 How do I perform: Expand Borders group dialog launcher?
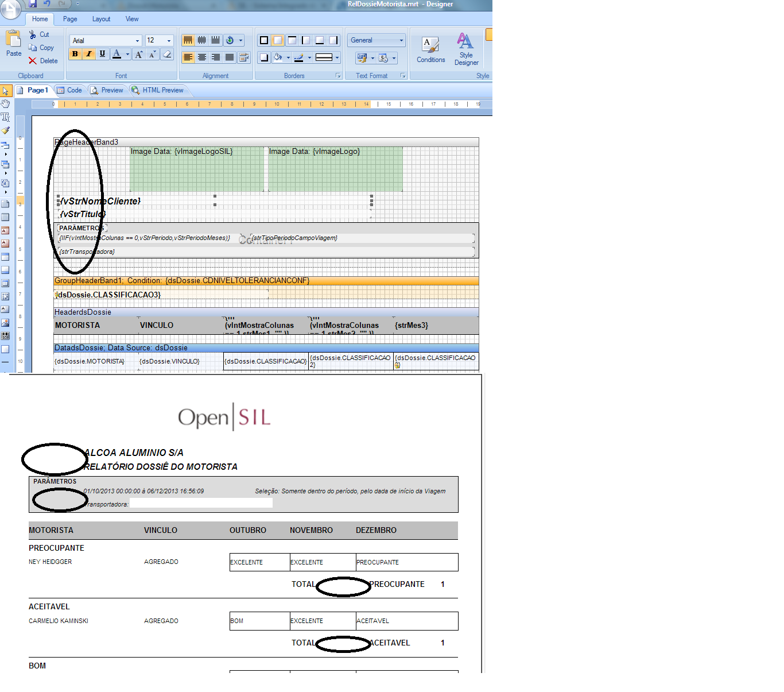point(338,76)
